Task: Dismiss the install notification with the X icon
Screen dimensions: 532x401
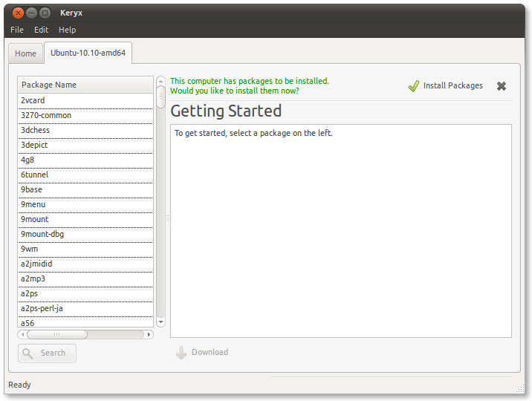Action: 501,86
